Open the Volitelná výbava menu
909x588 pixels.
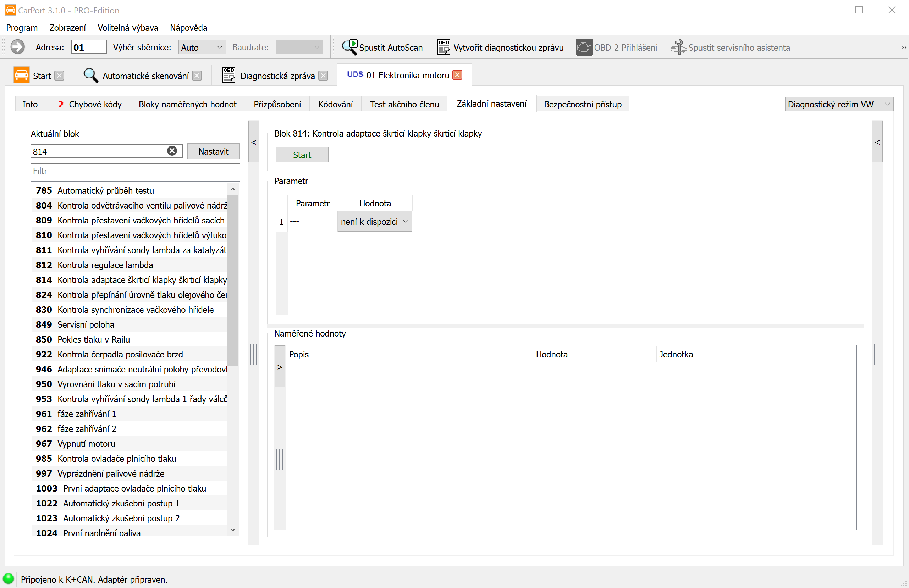[128, 28]
